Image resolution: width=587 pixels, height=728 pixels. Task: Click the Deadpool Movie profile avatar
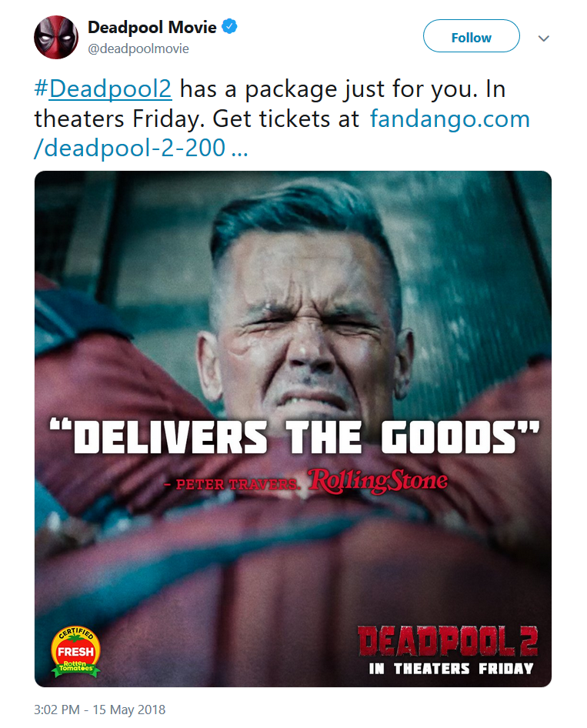(56, 37)
